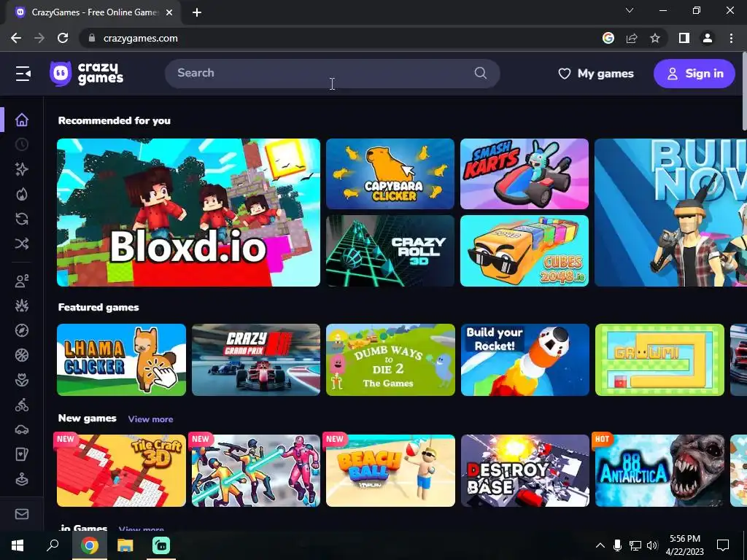Open the 2 Player games sidebar icon
Image resolution: width=747 pixels, height=560 pixels.
click(x=21, y=281)
